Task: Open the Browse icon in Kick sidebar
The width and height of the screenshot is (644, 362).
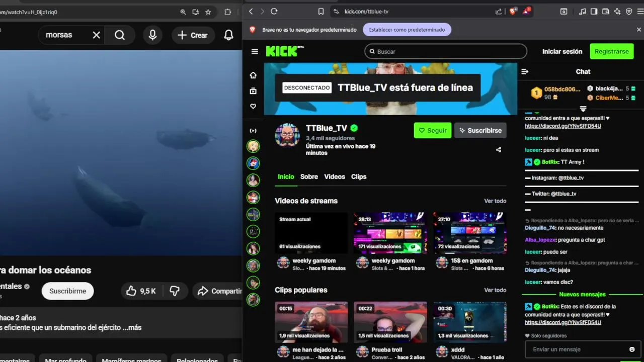Action: 253,91
